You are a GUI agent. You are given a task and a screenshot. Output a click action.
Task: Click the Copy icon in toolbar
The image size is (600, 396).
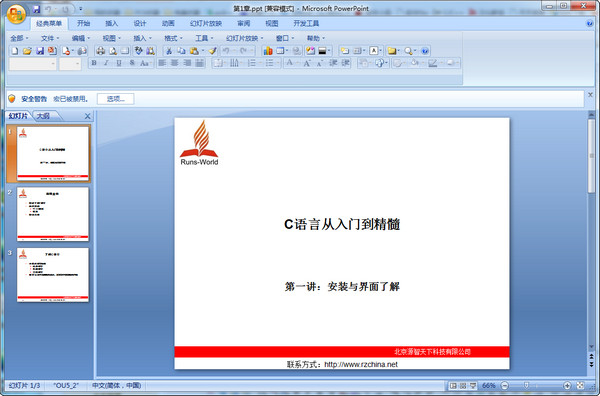click(181, 51)
